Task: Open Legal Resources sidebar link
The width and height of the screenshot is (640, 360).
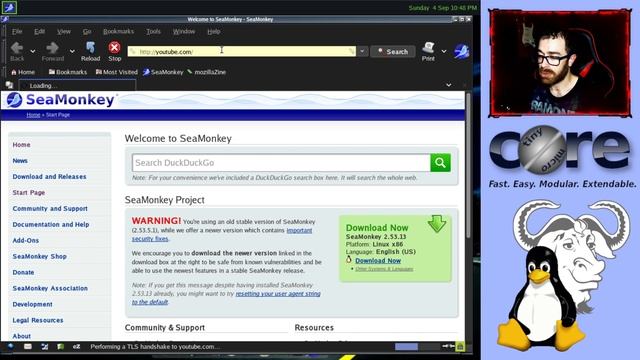Action: pyautogui.click(x=38, y=320)
